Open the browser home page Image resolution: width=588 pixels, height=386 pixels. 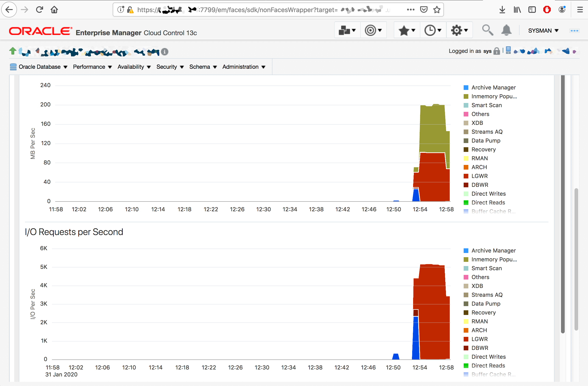pos(54,10)
